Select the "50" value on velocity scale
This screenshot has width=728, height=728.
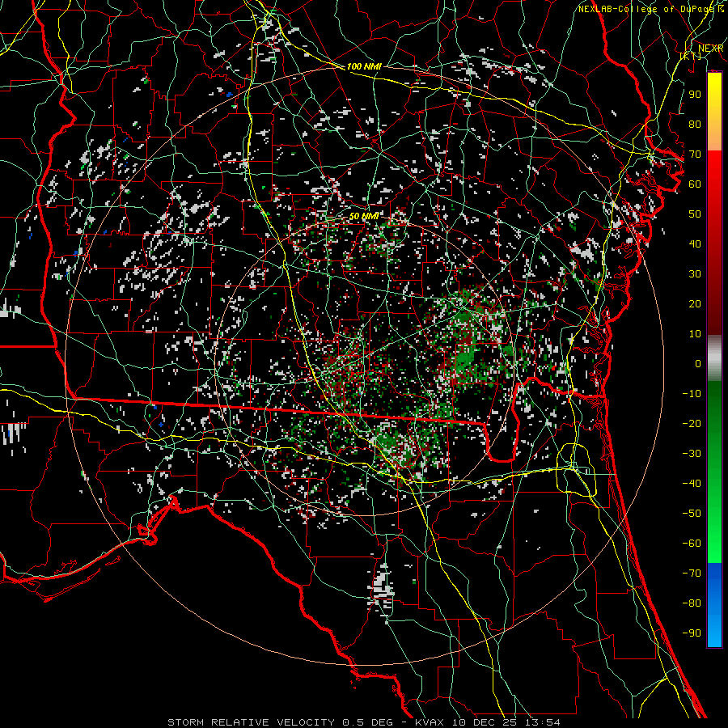695,214
